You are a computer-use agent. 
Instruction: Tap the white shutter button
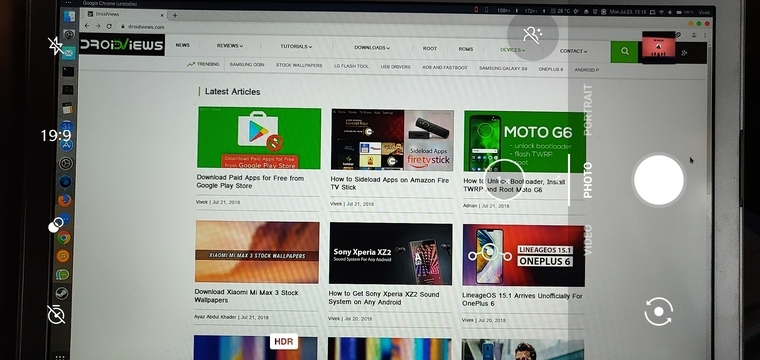point(659,180)
